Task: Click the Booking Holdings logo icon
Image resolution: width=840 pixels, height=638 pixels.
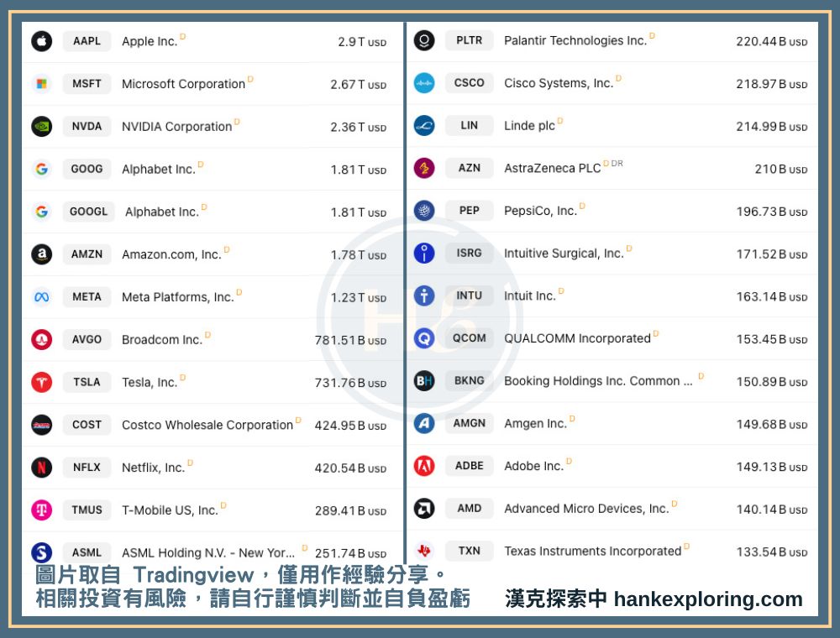Action: point(424,380)
